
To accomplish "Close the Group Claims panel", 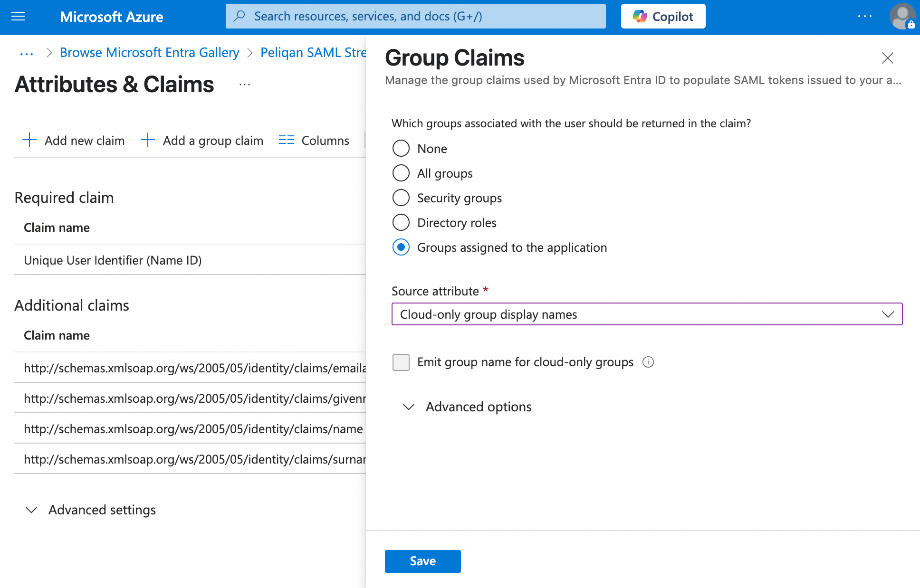I will point(887,58).
